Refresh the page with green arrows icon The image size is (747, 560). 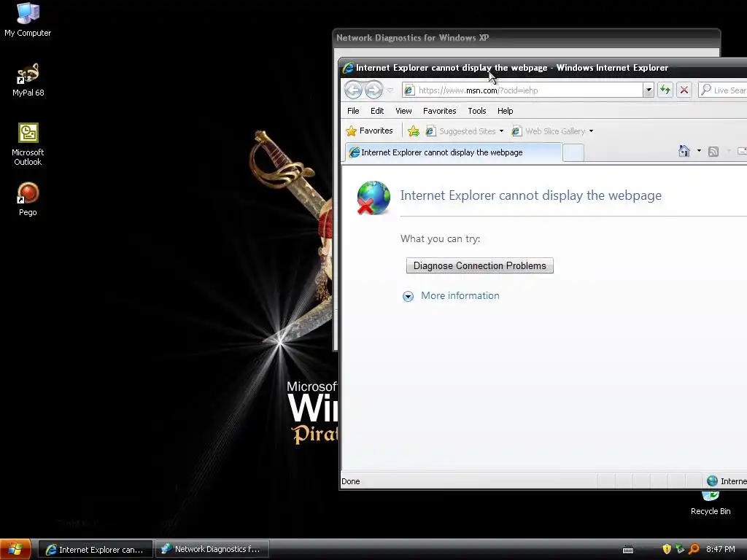[x=665, y=90]
